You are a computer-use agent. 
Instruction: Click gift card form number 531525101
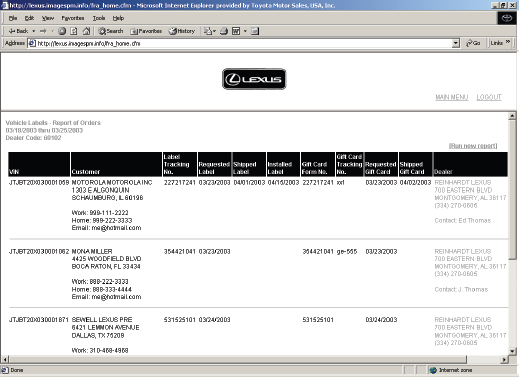click(x=318, y=320)
